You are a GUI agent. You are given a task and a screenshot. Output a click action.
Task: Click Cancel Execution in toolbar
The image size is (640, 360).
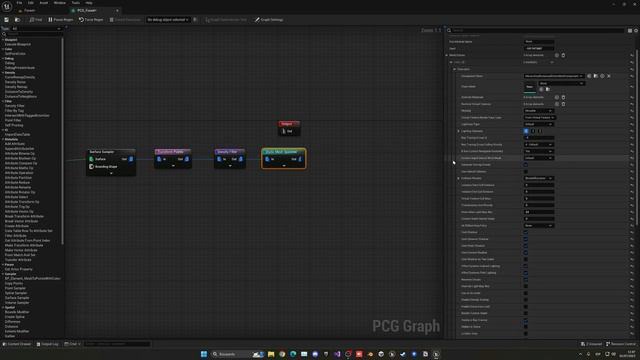pyautogui.click(x=125, y=20)
